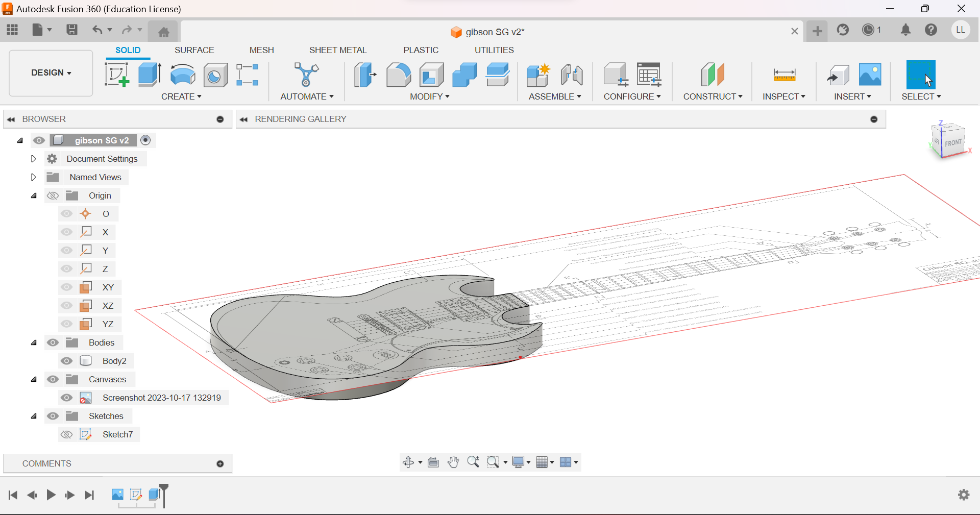The height and width of the screenshot is (515, 980).
Task: Open the Change Parameters table icon
Action: (649, 75)
